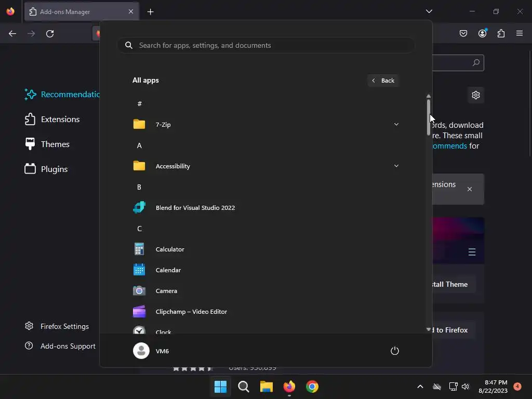Image resolution: width=532 pixels, height=399 pixels.
Task: Open Plugins in Add-ons sidebar
Action: coord(46,169)
